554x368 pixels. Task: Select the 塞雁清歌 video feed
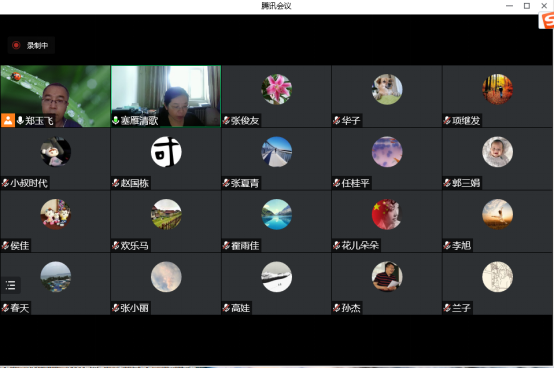pyautogui.click(x=166, y=96)
